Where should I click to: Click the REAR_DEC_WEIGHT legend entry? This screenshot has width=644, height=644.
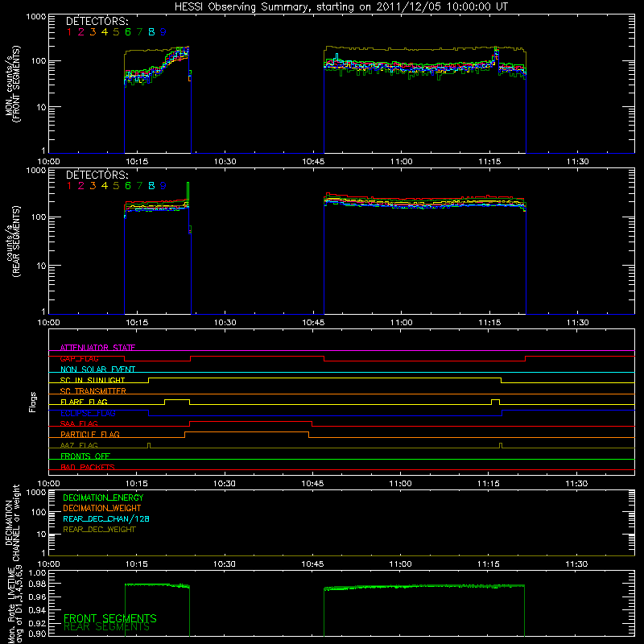(99, 530)
